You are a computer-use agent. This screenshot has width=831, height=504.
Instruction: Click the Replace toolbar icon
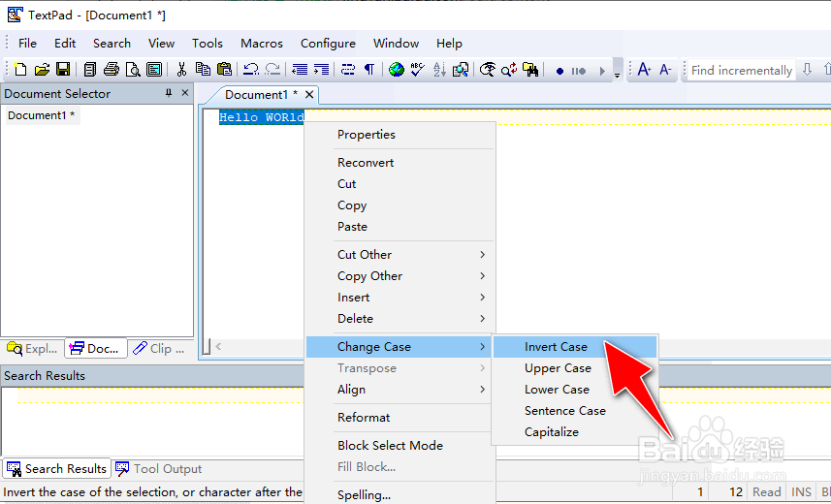click(x=509, y=70)
